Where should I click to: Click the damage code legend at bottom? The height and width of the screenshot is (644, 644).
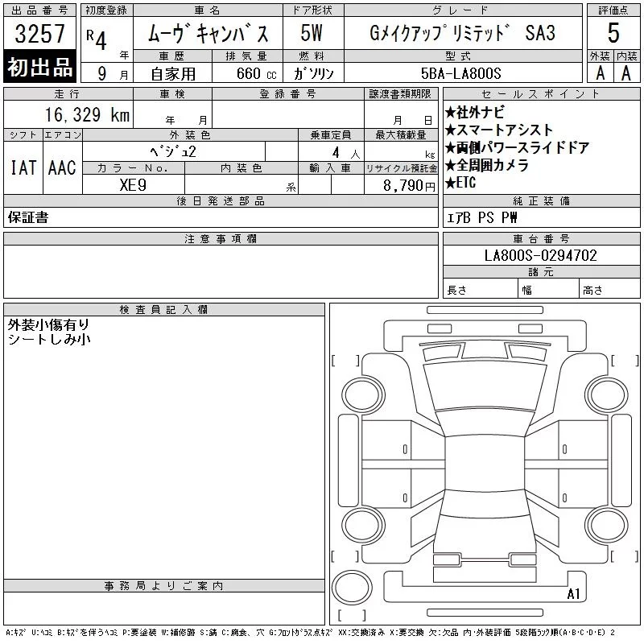pos(310,633)
